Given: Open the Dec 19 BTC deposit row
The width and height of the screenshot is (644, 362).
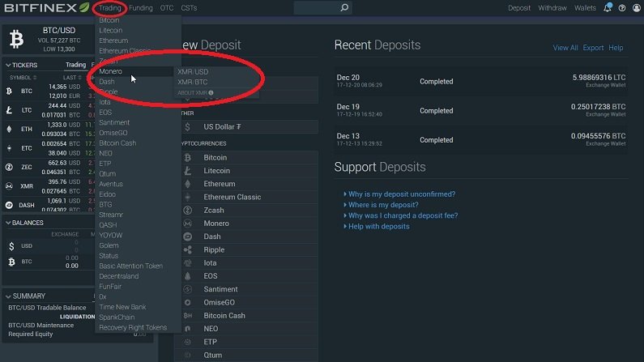Looking at the screenshot, I should [x=480, y=110].
